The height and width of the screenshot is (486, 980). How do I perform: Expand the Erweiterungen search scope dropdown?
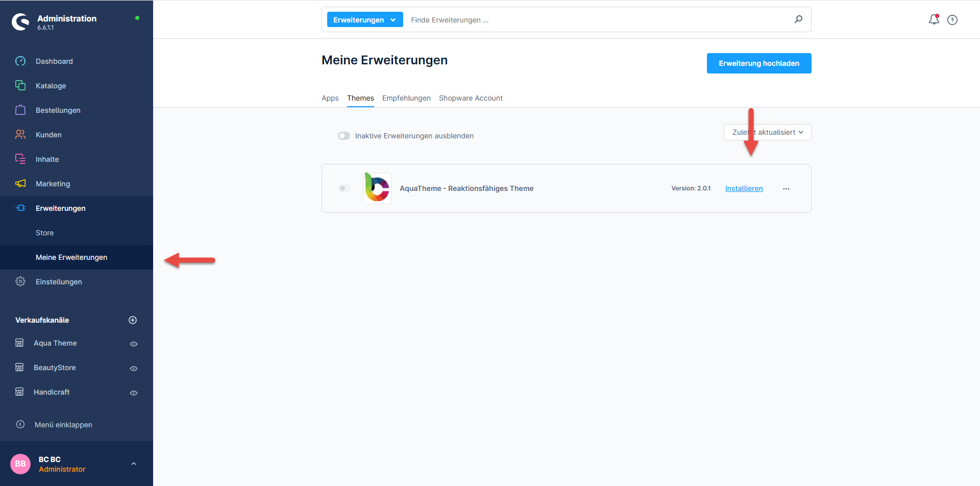pyautogui.click(x=364, y=20)
